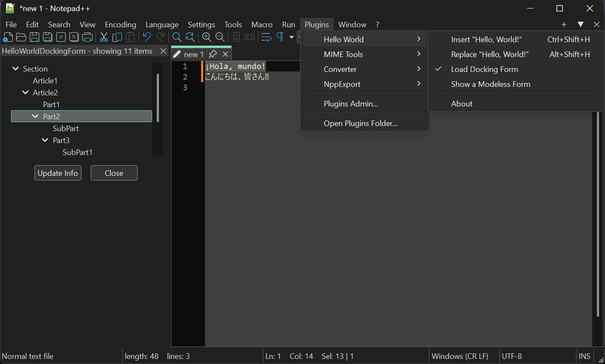The width and height of the screenshot is (605, 364).
Task: Print the document using the printer icon
Action: pyautogui.click(x=87, y=37)
